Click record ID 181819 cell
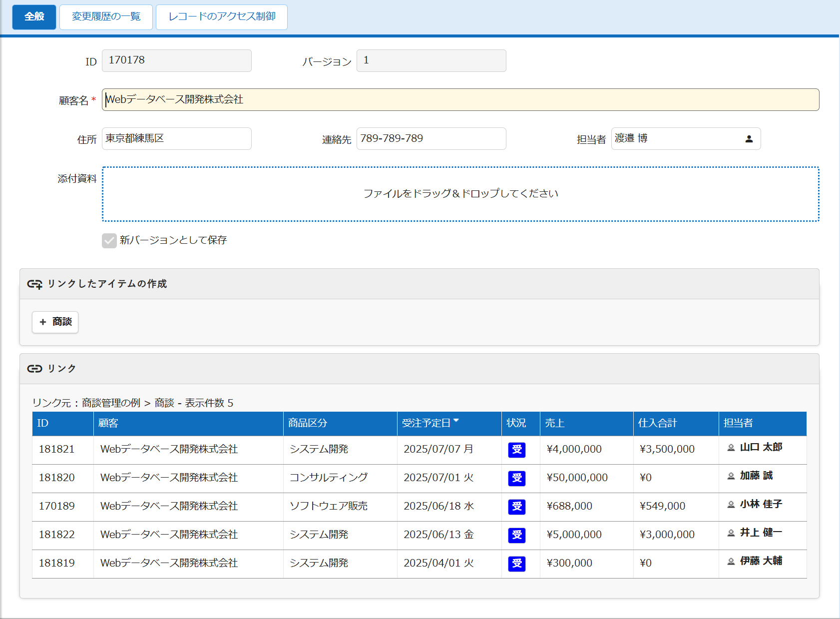Viewport: 840px width, 619px height. pos(62,564)
